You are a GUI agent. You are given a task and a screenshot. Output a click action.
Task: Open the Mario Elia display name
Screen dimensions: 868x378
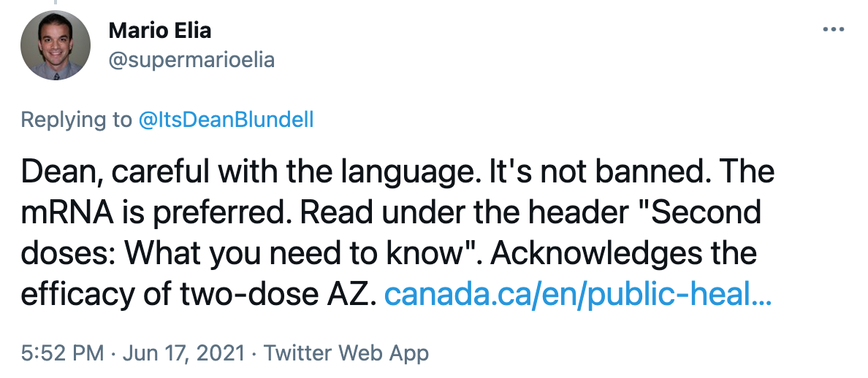(159, 30)
